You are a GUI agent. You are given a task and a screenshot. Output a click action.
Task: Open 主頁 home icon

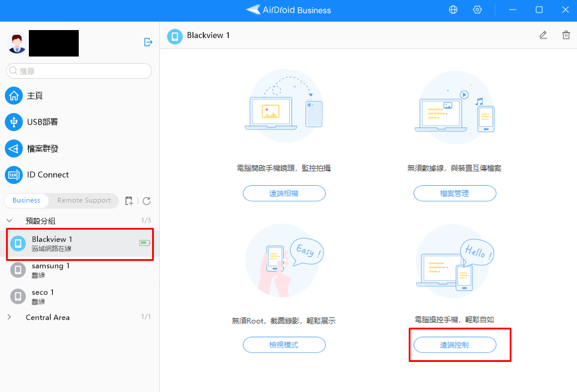[14, 96]
